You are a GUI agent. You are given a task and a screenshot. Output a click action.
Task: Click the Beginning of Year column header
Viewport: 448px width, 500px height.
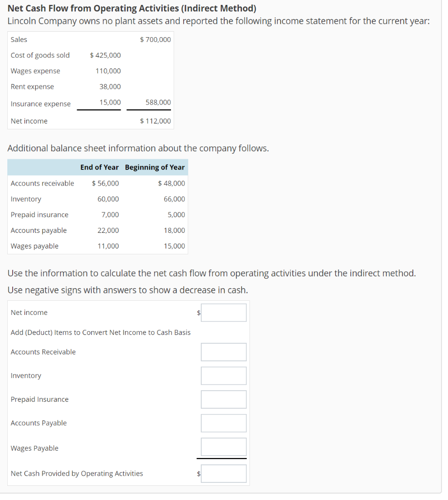[x=155, y=167]
